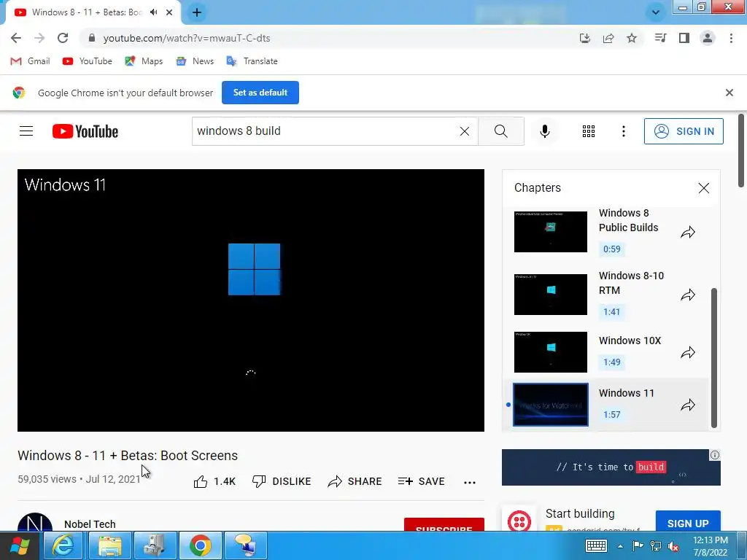
Task: Search with your voice microphone icon
Action: [544, 131]
